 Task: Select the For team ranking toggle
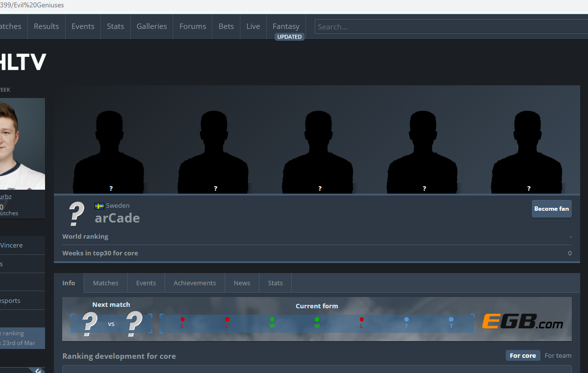click(x=558, y=355)
